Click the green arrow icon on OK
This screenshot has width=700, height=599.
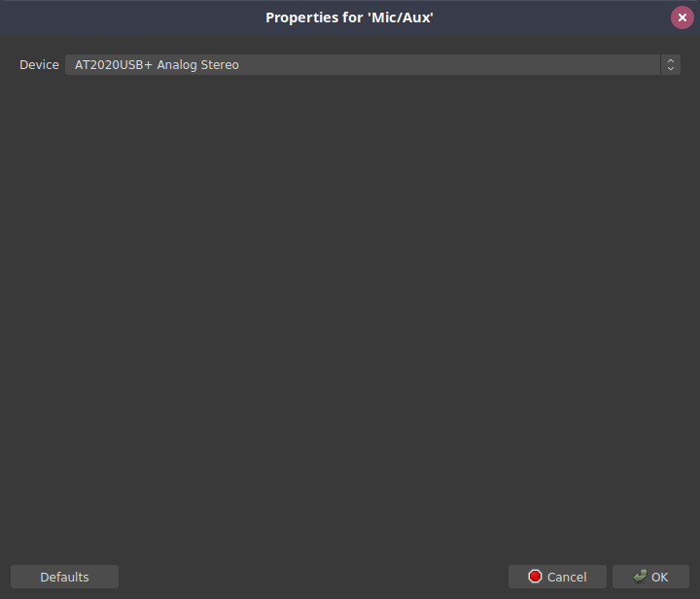[640, 577]
